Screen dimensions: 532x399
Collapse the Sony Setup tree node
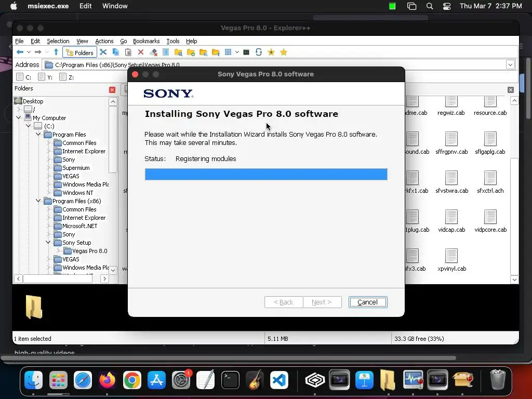pos(48,242)
